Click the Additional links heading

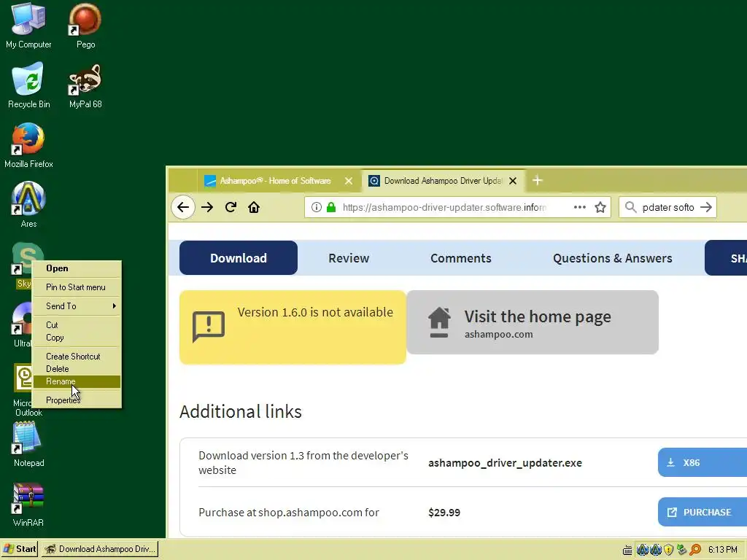(241, 411)
